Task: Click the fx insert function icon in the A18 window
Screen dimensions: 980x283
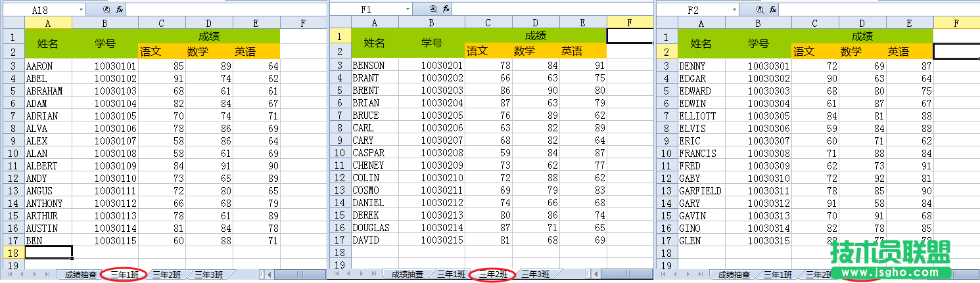Action: click(120, 10)
